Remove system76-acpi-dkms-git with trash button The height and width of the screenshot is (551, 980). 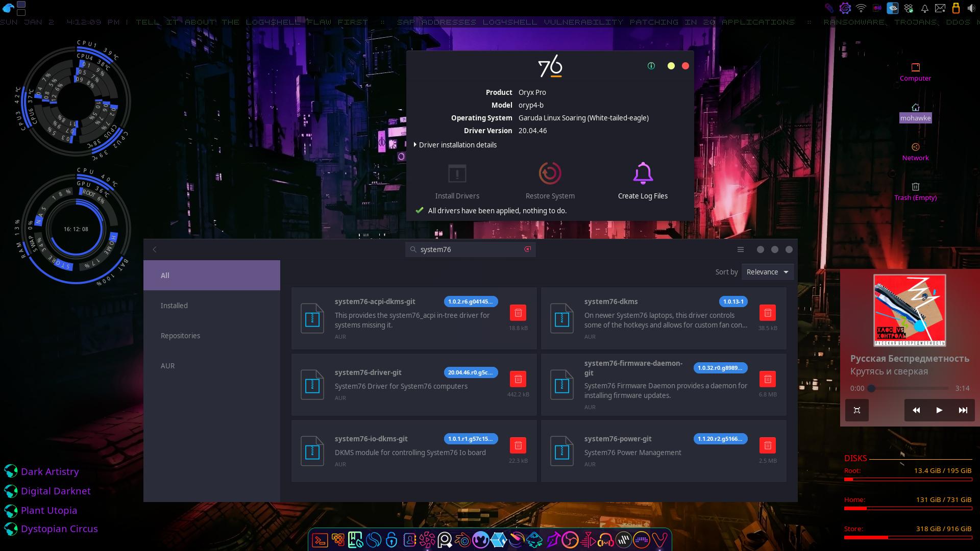point(518,313)
